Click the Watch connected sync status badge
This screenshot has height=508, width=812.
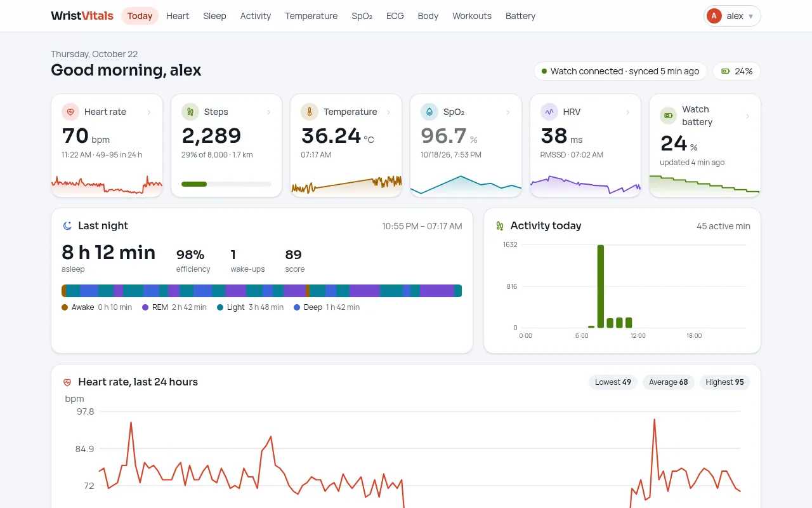(621, 71)
